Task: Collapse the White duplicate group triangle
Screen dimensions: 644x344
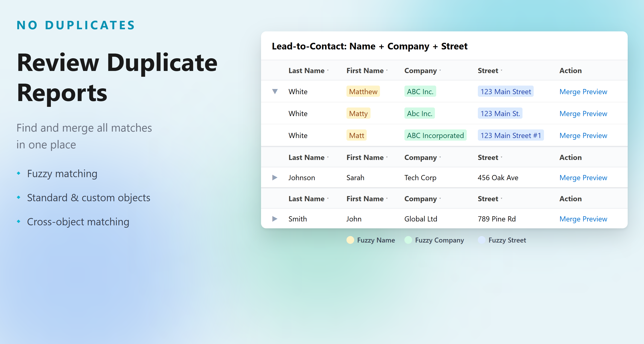Action: [x=275, y=91]
